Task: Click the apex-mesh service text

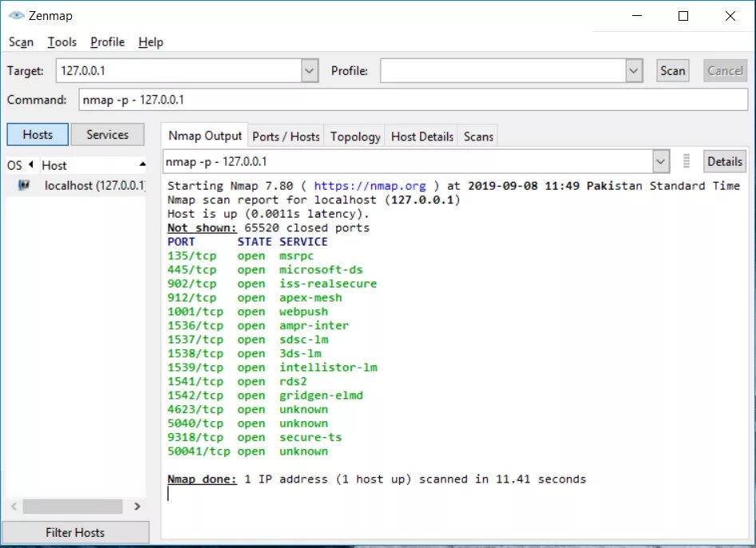Action: [x=311, y=298]
